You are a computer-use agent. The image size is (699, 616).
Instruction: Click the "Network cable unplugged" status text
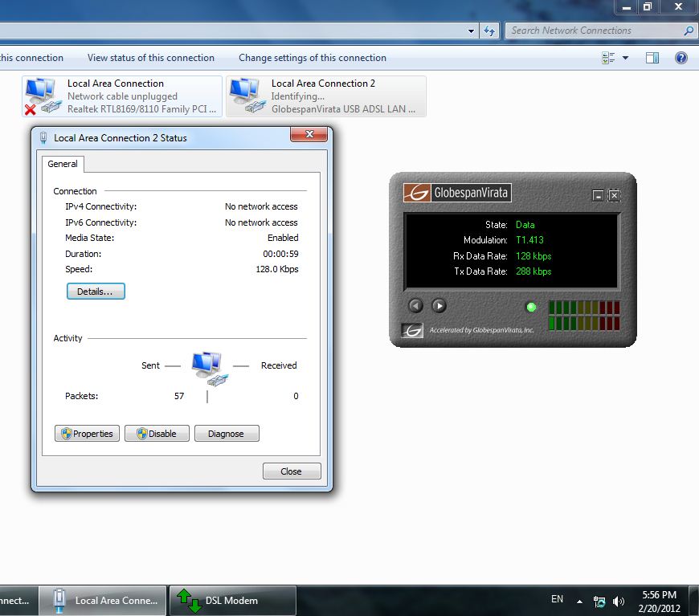123,96
